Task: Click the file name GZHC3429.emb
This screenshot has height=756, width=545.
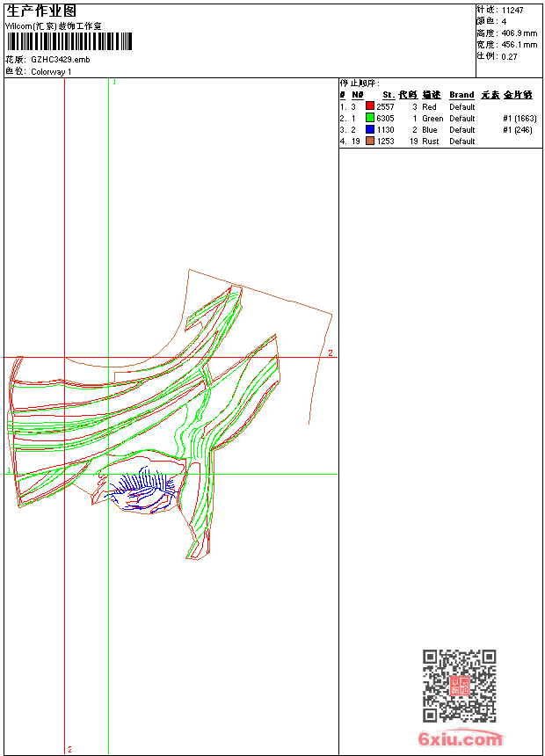Action: coord(60,60)
